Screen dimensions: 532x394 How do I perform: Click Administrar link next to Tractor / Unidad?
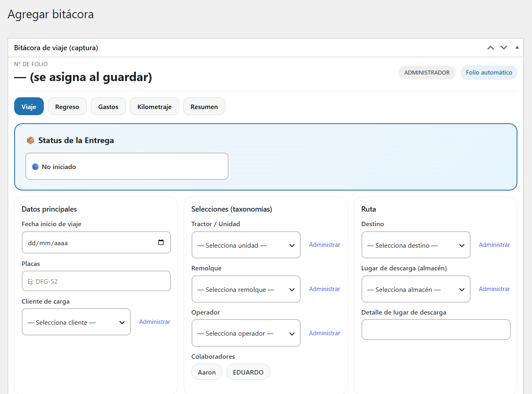[324, 245]
